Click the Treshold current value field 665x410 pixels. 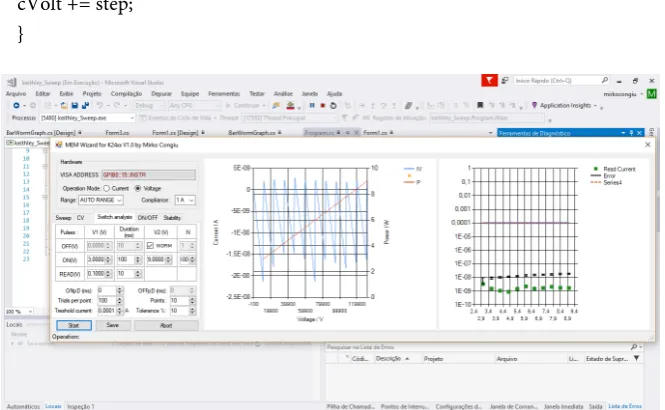[106, 311]
